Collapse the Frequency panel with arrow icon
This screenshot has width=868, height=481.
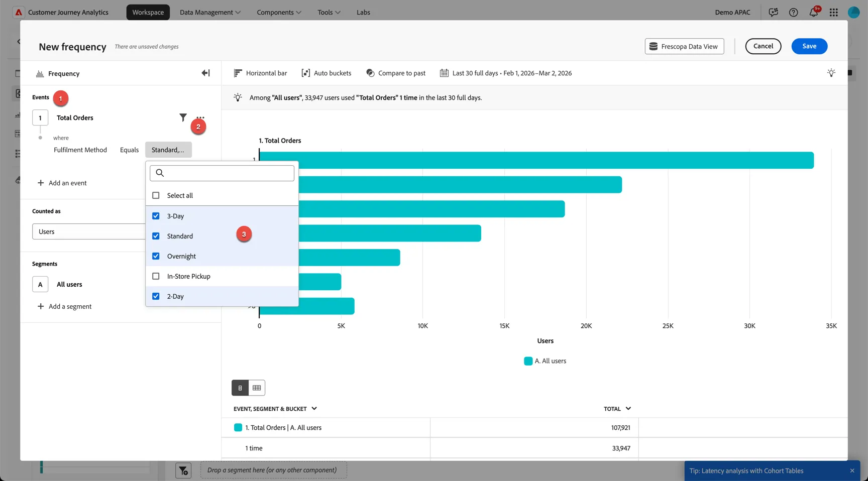tap(205, 73)
